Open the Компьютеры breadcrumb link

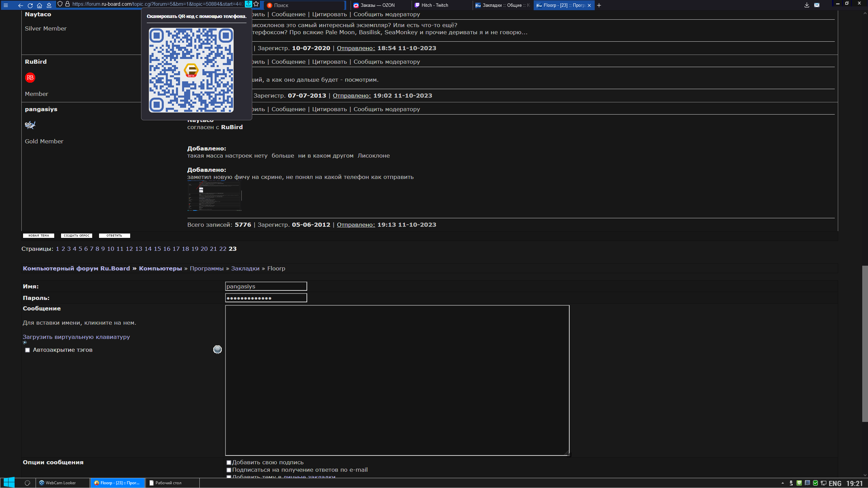[x=160, y=268]
